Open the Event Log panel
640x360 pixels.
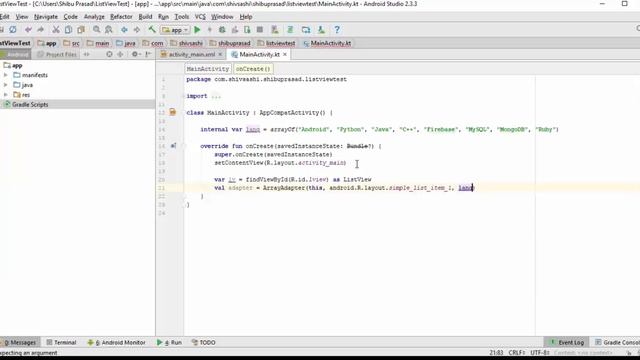click(567, 342)
